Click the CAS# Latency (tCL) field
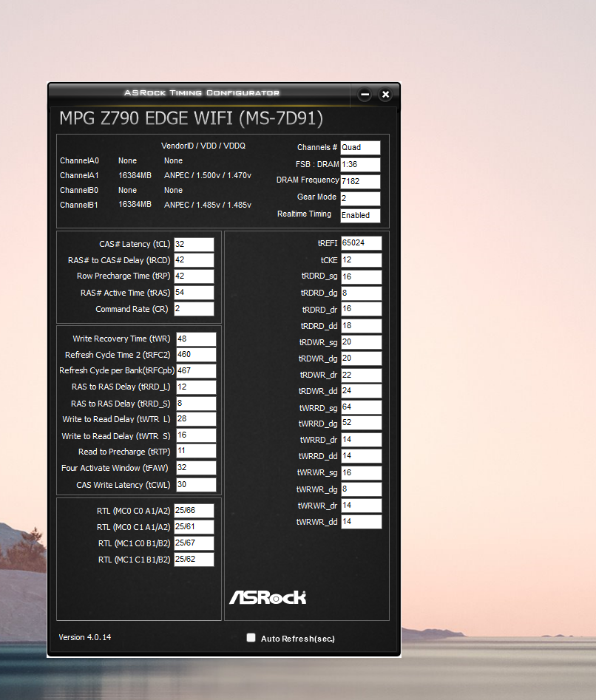Image resolution: width=596 pixels, height=700 pixels. (194, 245)
